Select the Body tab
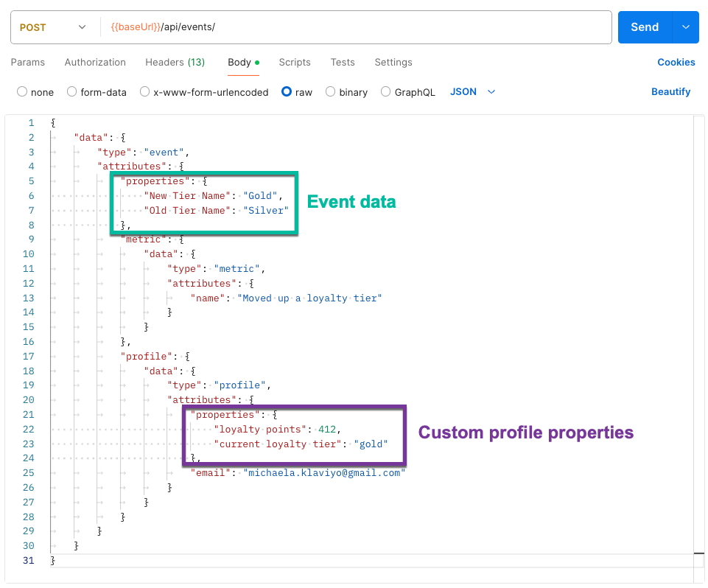 [243, 63]
